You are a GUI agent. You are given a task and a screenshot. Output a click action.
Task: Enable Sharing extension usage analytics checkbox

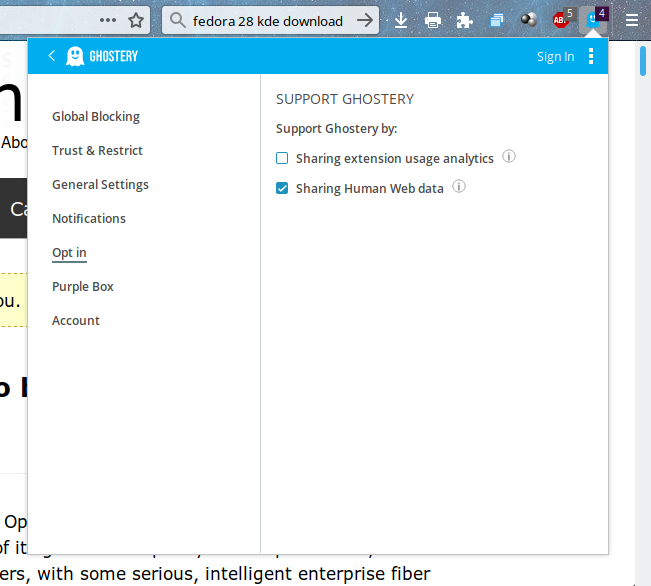282,158
